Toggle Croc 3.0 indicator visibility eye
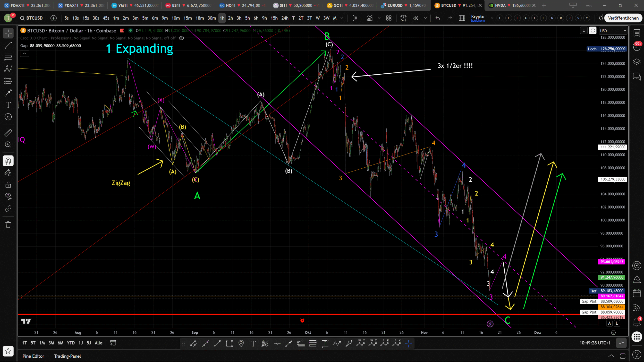The image size is (644, 362). tap(181, 38)
